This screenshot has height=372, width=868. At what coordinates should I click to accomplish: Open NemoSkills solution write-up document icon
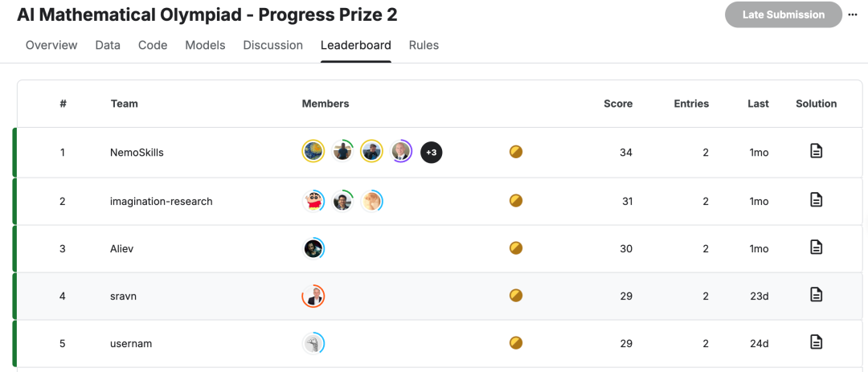pos(816,151)
